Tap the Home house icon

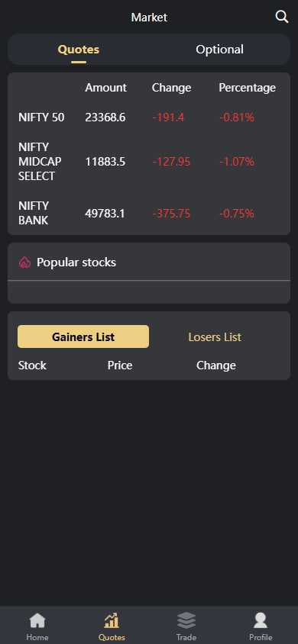point(37,620)
